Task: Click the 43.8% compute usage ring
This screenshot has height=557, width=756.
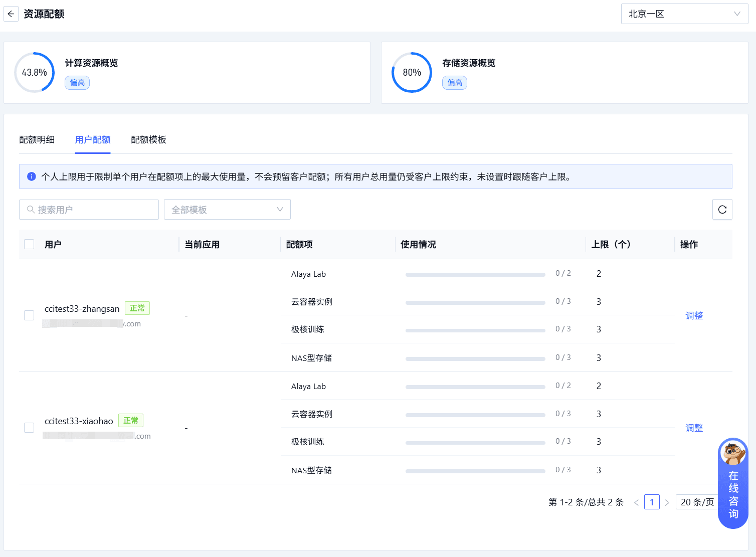Action: click(34, 73)
